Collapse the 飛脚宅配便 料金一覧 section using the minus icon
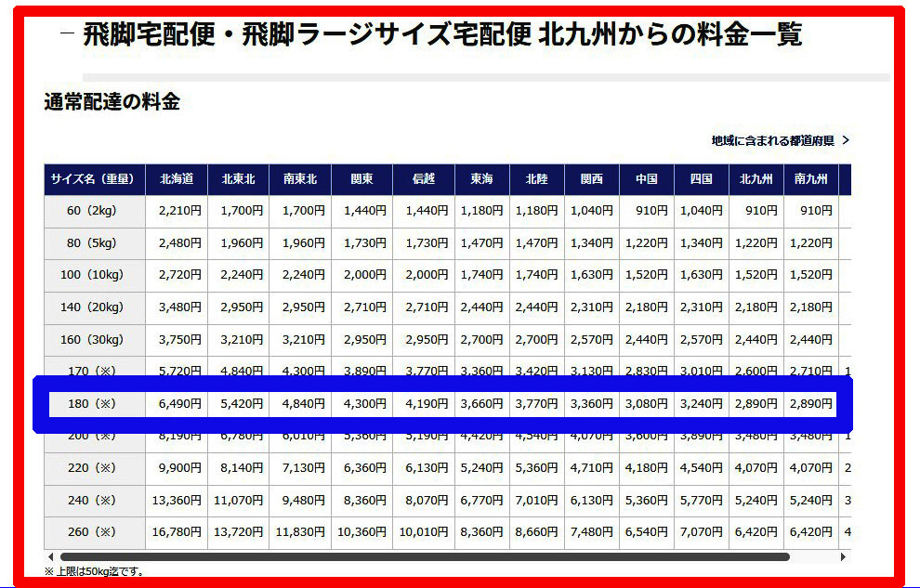 (x=68, y=33)
